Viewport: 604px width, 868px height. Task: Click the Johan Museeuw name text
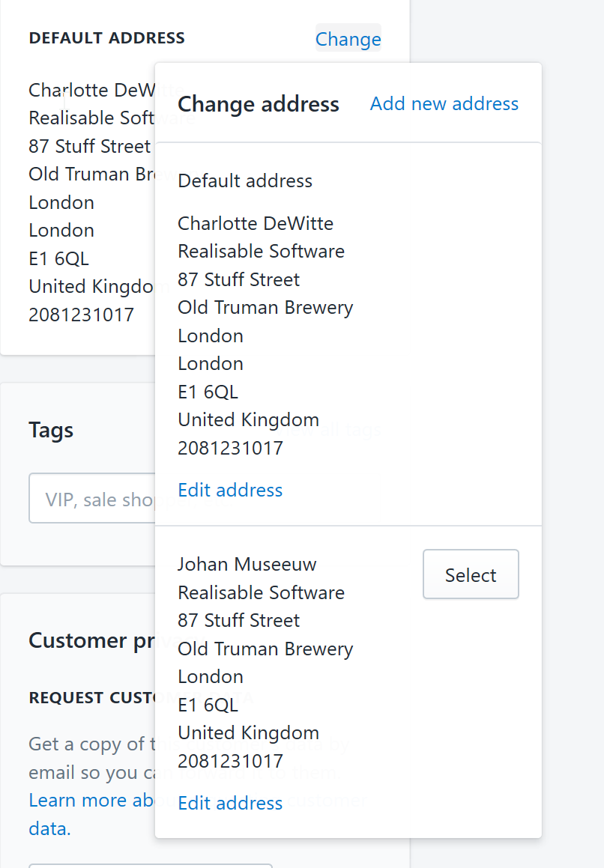tap(247, 564)
